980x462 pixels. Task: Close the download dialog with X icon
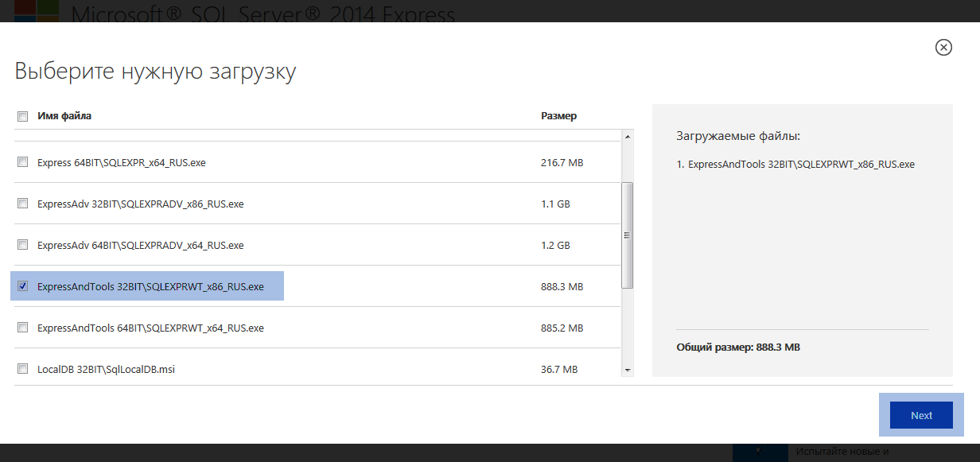943,48
